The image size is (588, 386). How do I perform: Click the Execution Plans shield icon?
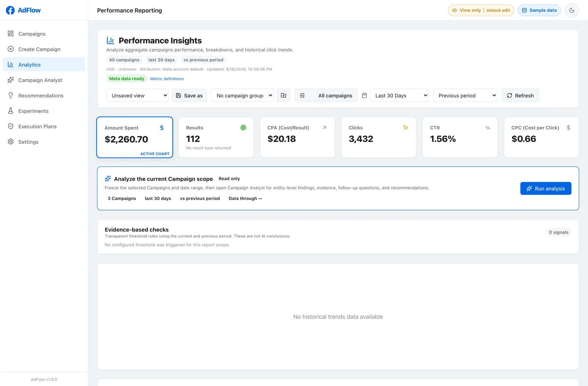(11, 126)
